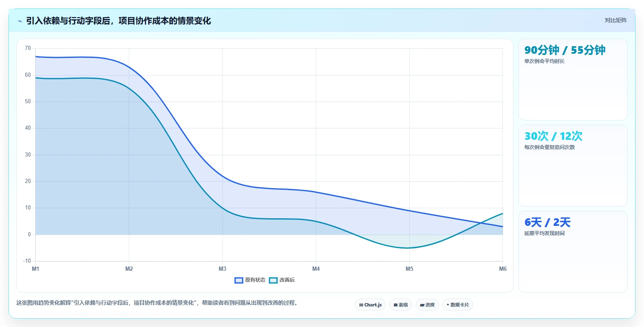Click the M4 x-axis label
The height and width of the screenshot is (327, 644).
click(316, 269)
